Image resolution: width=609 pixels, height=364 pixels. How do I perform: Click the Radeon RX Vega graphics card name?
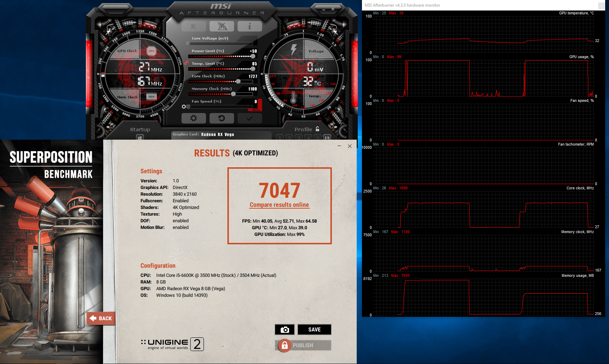(x=218, y=134)
